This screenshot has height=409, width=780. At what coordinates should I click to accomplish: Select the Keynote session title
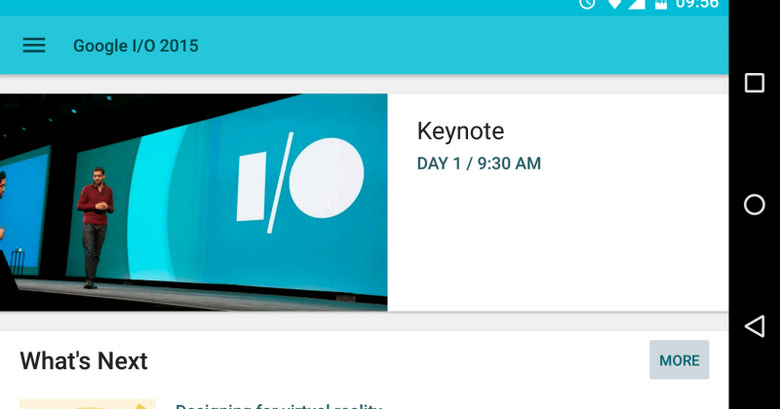click(x=460, y=132)
